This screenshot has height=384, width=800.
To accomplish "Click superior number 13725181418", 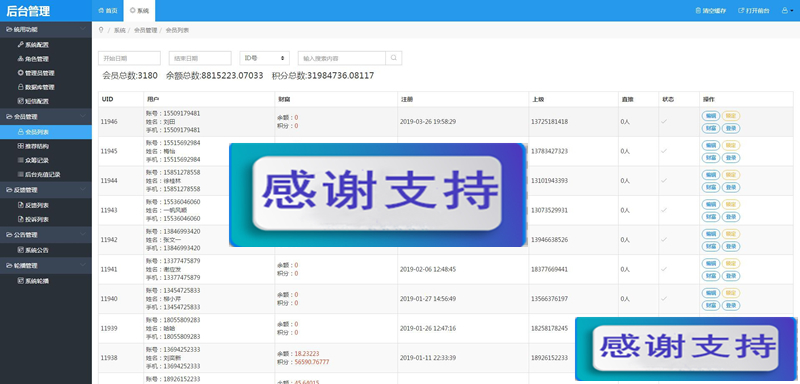I will (x=549, y=121).
